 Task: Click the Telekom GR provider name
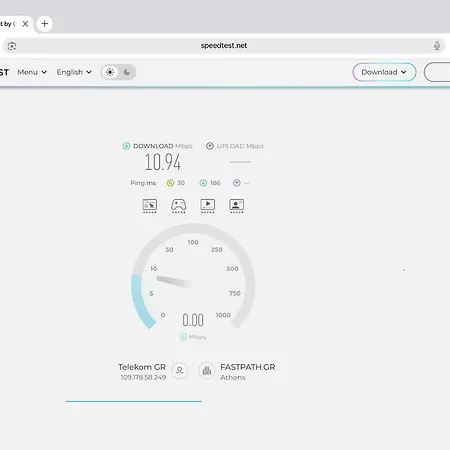pos(142,367)
